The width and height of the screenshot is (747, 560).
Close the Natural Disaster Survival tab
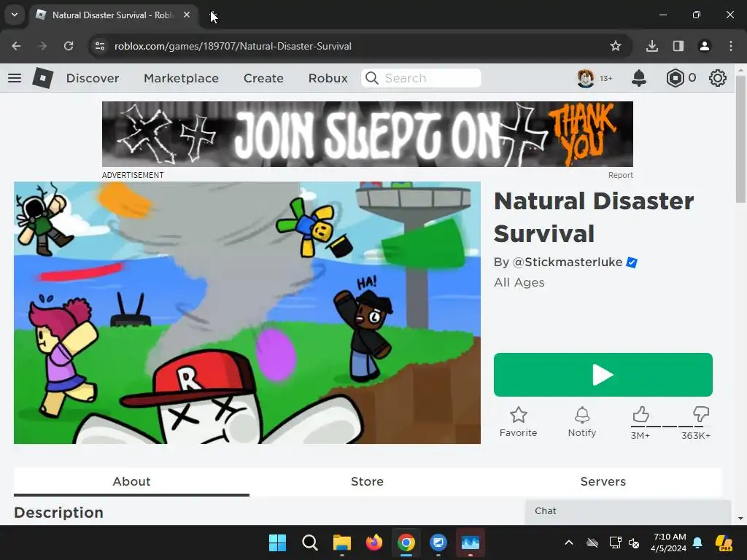coord(187,15)
